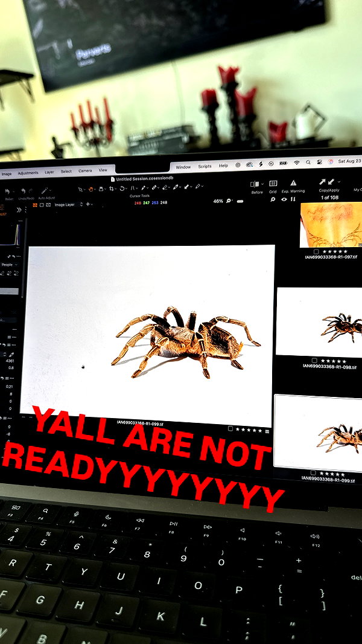Open Wi-Fi status menu
The height and width of the screenshot is (644, 362).
pos(296,163)
